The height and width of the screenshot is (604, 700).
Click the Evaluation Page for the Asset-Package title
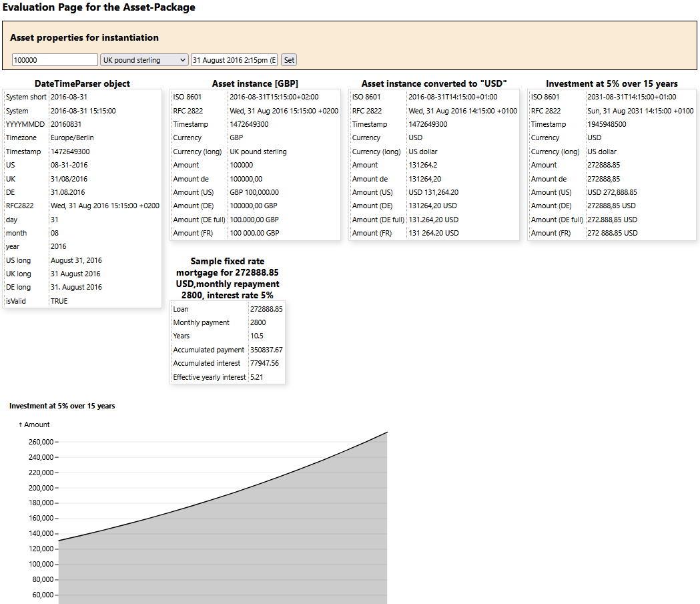(x=99, y=7)
